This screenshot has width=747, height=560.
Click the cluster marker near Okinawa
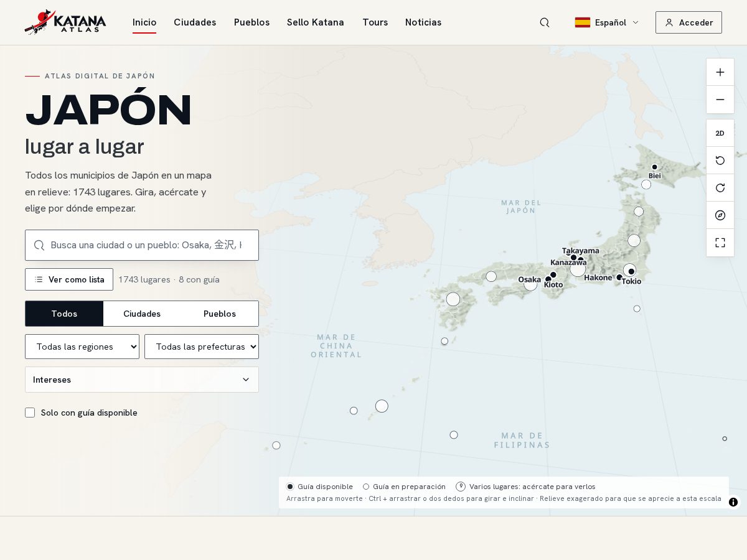click(382, 406)
